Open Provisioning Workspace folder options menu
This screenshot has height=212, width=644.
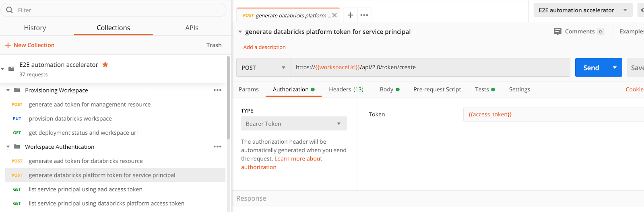[x=217, y=90]
